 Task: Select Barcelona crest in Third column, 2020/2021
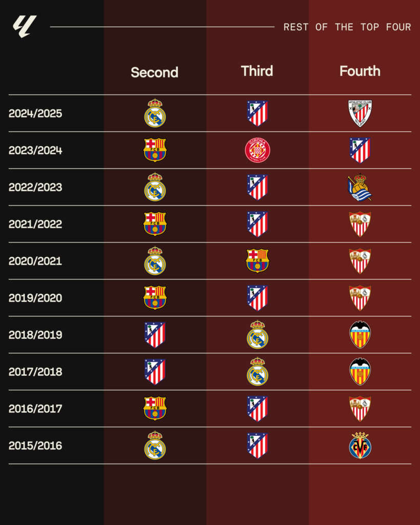pyautogui.click(x=257, y=260)
